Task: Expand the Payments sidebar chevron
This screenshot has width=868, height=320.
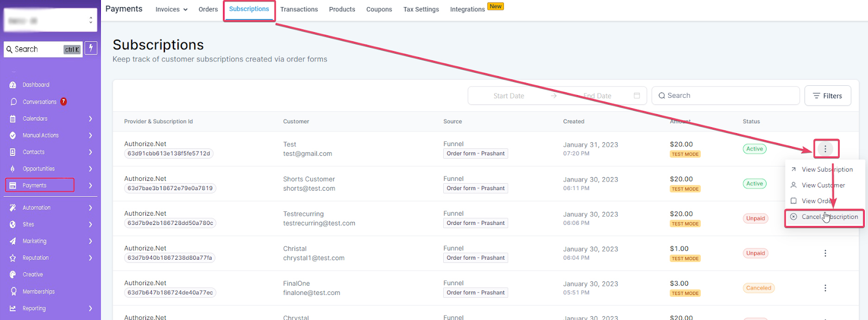Action: coord(91,185)
